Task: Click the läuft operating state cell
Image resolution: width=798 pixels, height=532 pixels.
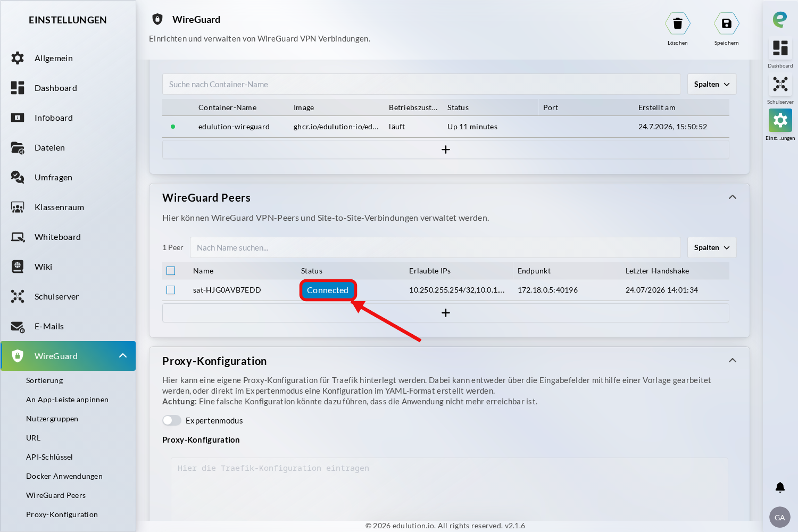Action: (397, 127)
